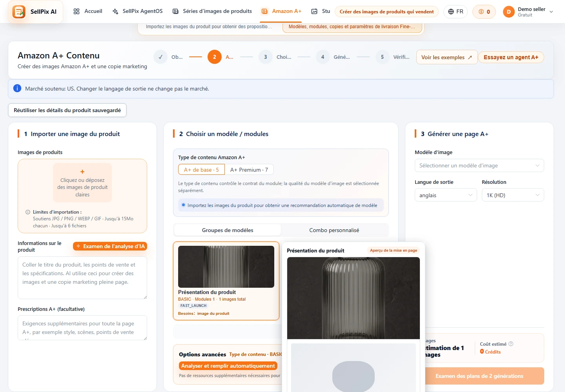Switch to Groupes de modèles tab
Image resolution: width=565 pixels, height=392 pixels.
coord(228,230)
